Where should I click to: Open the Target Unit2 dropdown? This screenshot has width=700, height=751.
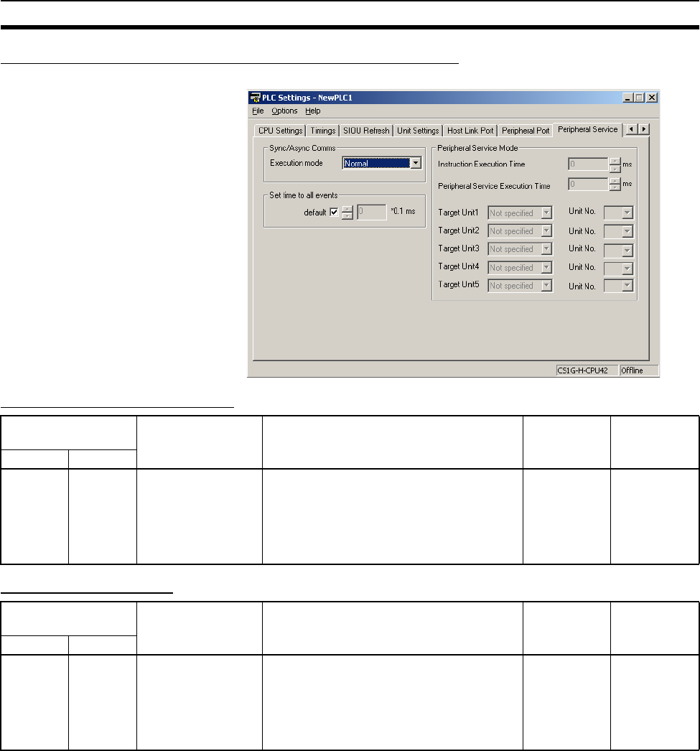point(520,231)
